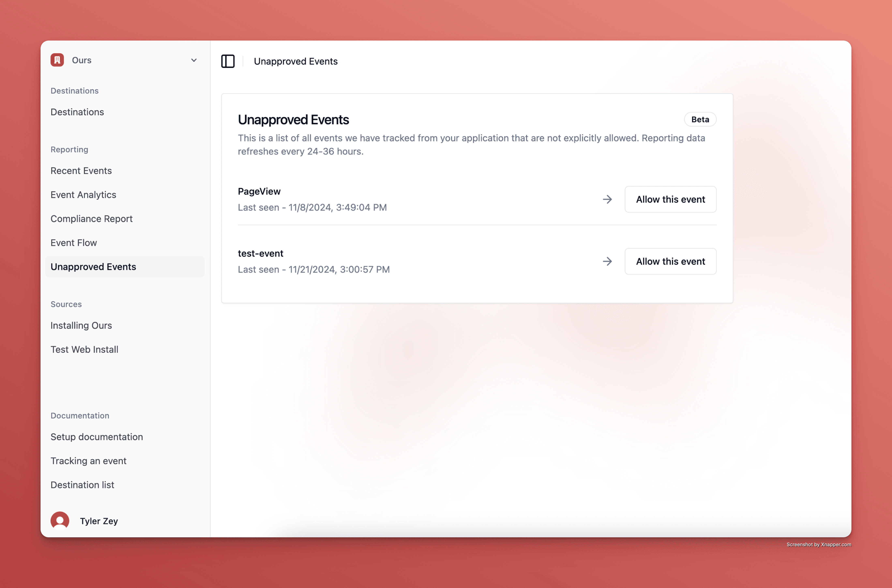Screen dimensions: 892x588
Task: Allow the test-event event
Action: point(670,261)
